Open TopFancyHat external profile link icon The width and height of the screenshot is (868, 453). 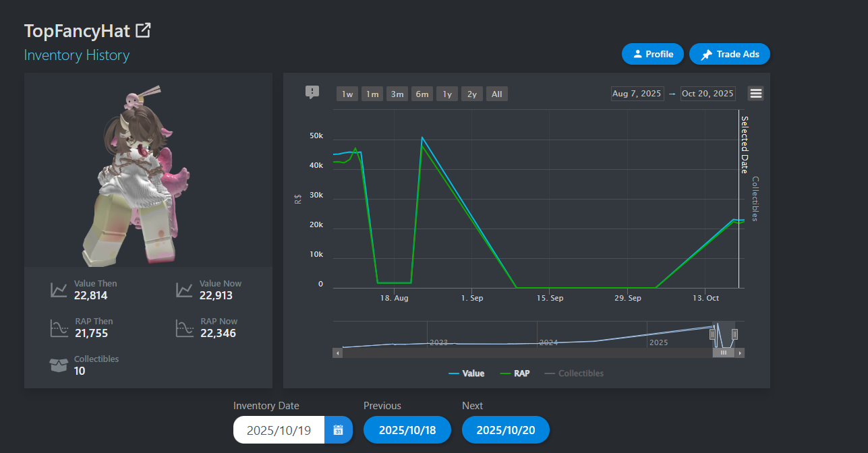[x=143, y=30]
